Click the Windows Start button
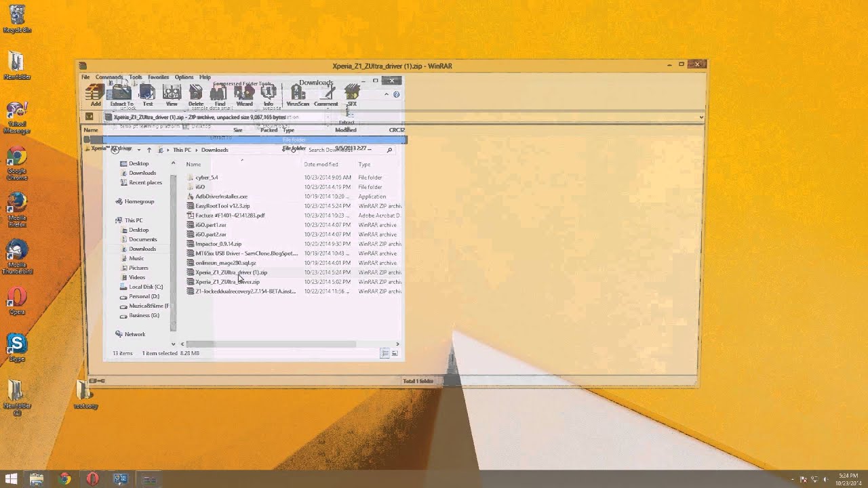The height and width of the screenshot is (488, 868). [11, 479]
